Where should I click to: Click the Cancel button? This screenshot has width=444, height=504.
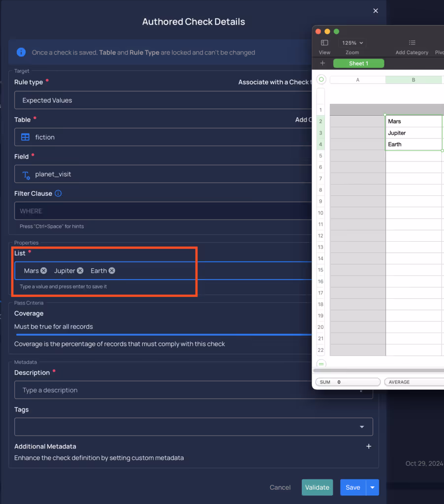pos(280,488)
